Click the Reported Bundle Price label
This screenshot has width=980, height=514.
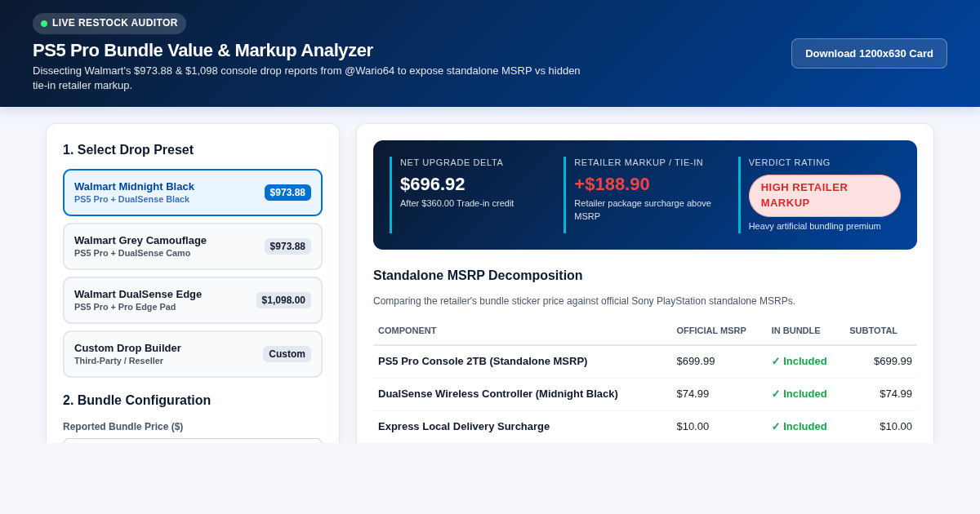pos(122,427)
